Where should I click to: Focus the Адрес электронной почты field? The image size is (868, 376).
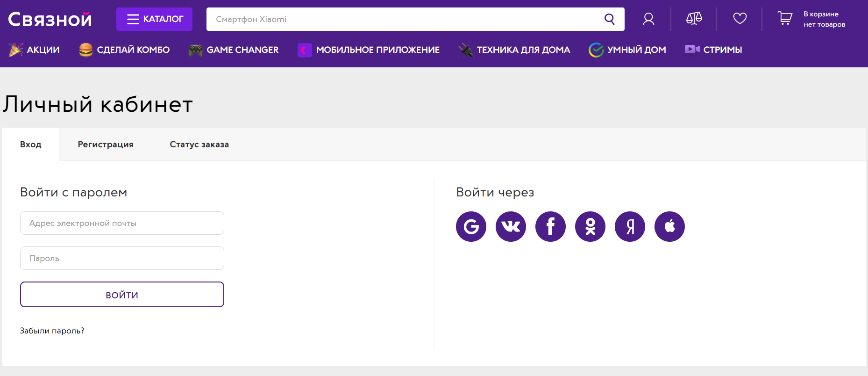click(x=122, y=223)
